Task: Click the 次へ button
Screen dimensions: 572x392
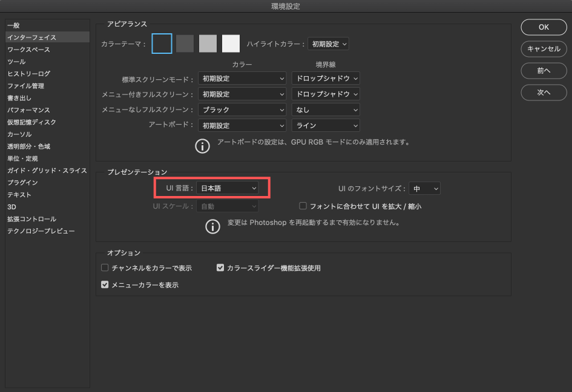Action: (x=544, y=93)
